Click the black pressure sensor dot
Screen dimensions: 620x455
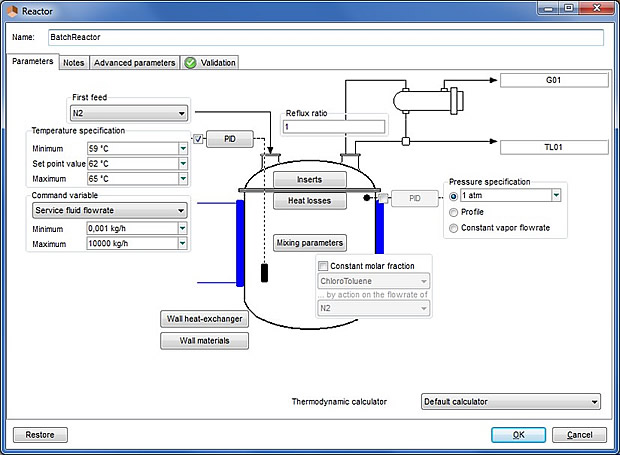click(367, 197)
